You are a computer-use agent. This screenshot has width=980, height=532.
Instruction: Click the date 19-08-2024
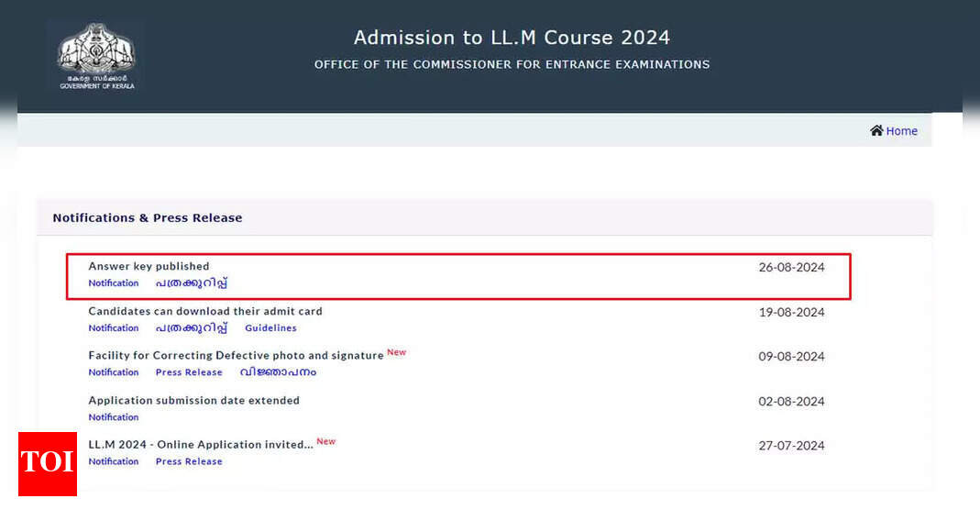click(791, 313)
